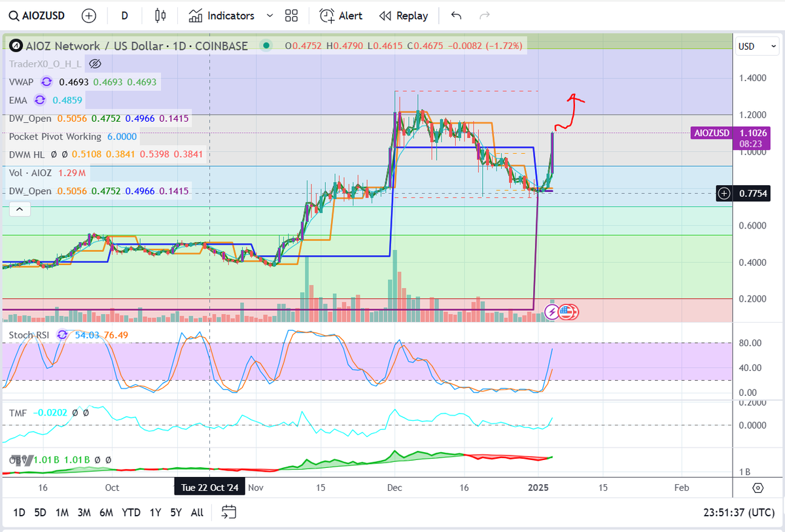Open the candlestick chart type selector
785x532 pixels.
(x=161, y=16)
